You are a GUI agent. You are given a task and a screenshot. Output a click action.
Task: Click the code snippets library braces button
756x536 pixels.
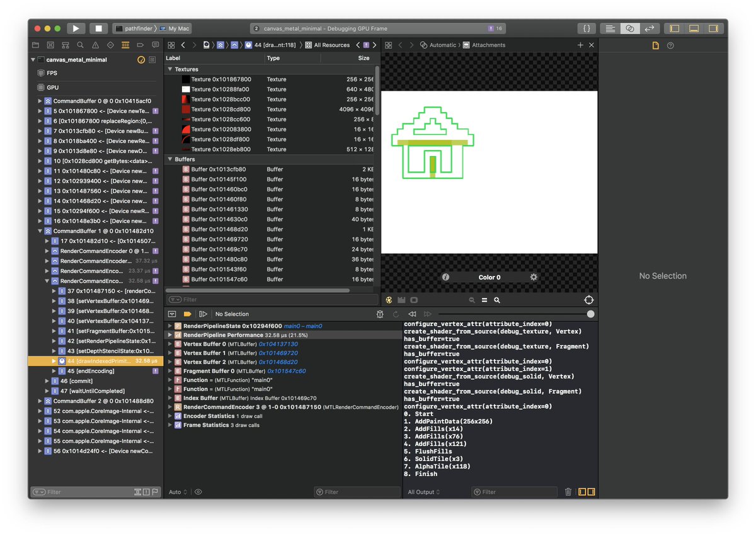click(587, 28)
